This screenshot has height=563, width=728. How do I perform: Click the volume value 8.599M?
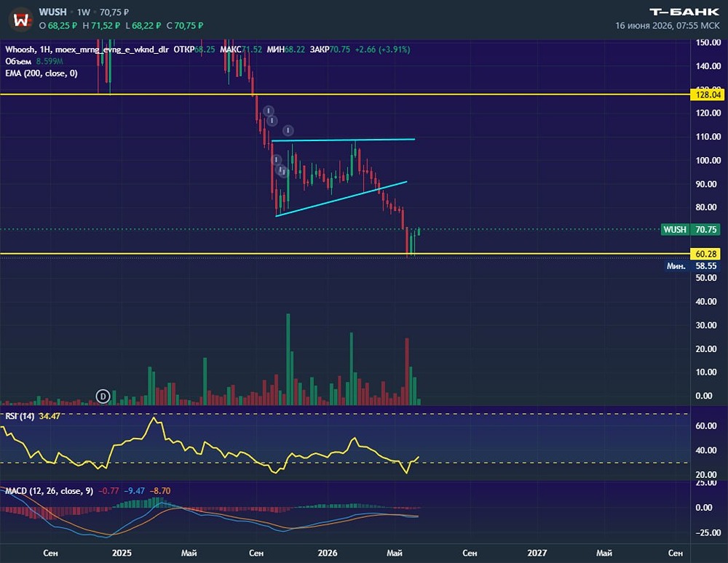[x=50, y=61]
